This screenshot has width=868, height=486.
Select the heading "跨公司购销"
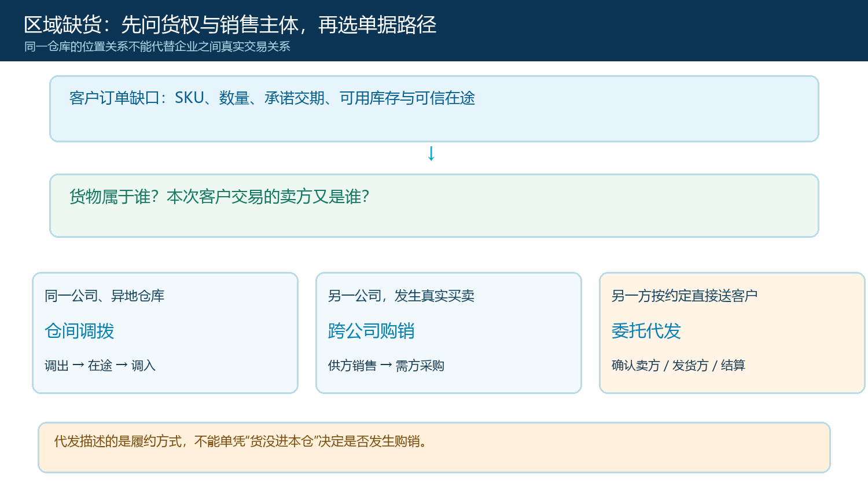[372, 331]
